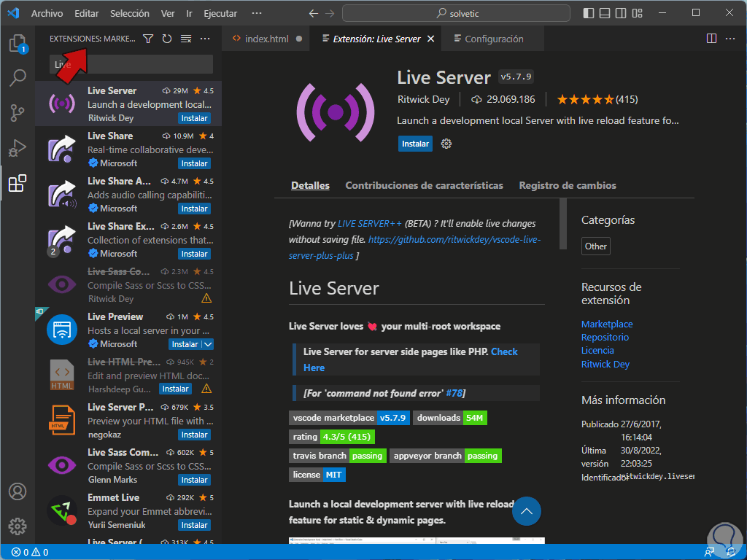Open the overflow menu after Ejecutar
This screenshot has height=560, width=747.
(x=256, y=13)
